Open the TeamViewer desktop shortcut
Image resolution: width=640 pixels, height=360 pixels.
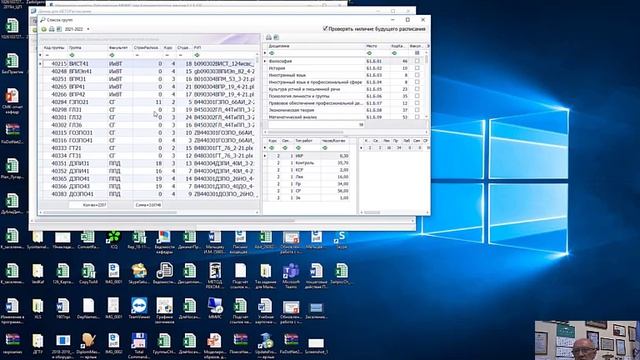click(x=139, y=309)
